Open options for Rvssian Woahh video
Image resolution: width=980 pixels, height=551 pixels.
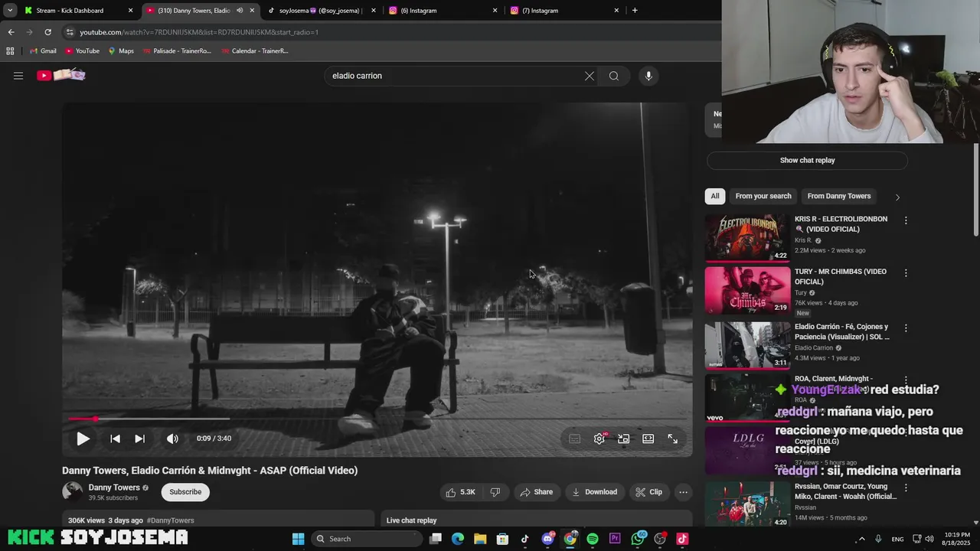(x=906, y=487)
